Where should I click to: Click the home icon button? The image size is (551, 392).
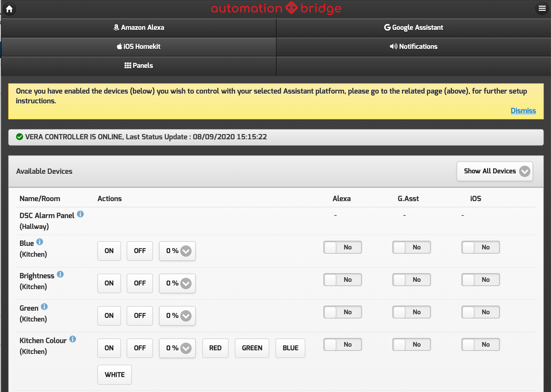pos(10,9)
